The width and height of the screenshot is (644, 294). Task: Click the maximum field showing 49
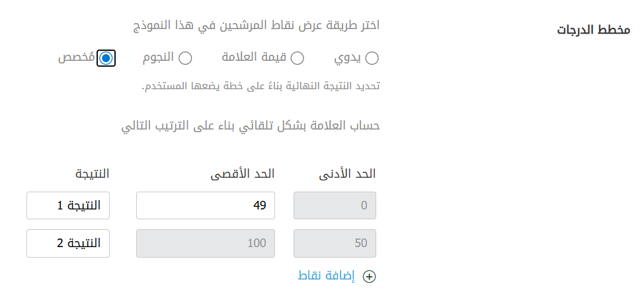click(x=205, y=205)
